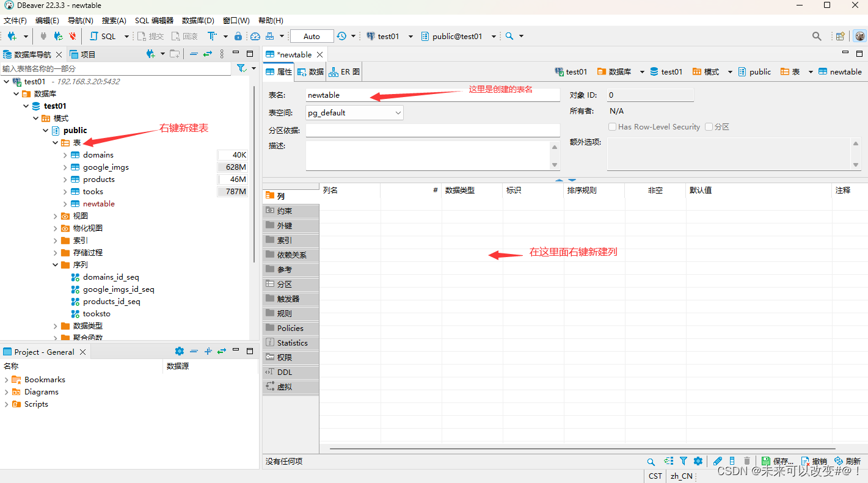Viewport: 868px width, 483px height.
Task: Click the navigator filter funnel icon
Action: coord(241,68)
